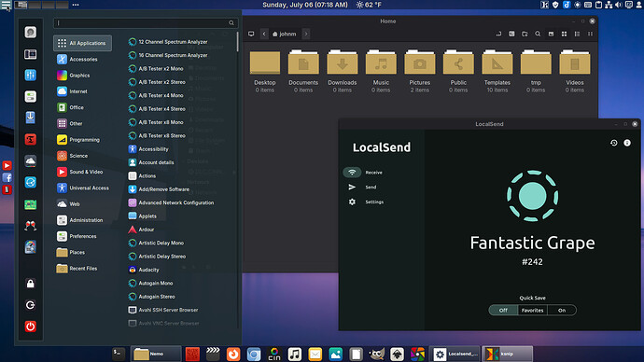
Task: Select the Send tab in LocalSend
Action: (363, 188)
